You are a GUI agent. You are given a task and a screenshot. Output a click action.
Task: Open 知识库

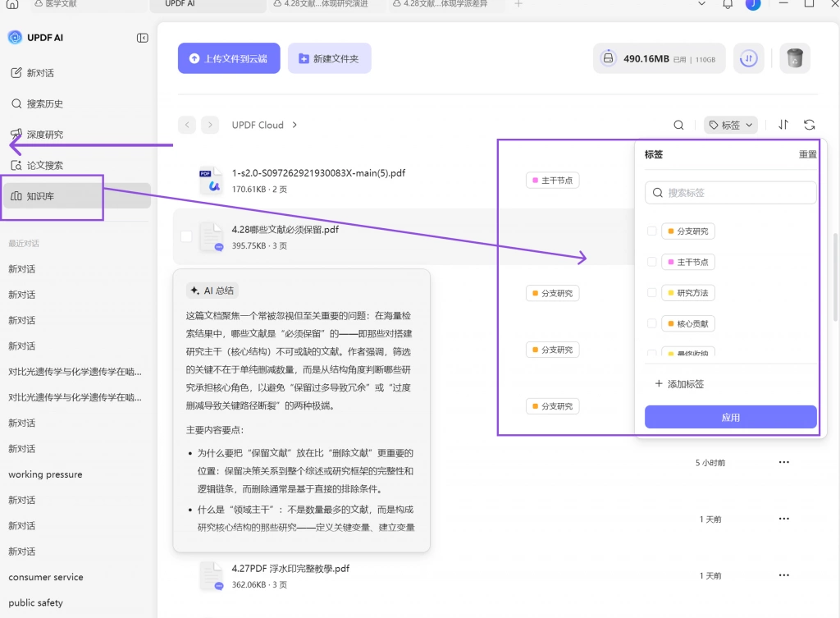pyautogui.click(x=76, y=195)
